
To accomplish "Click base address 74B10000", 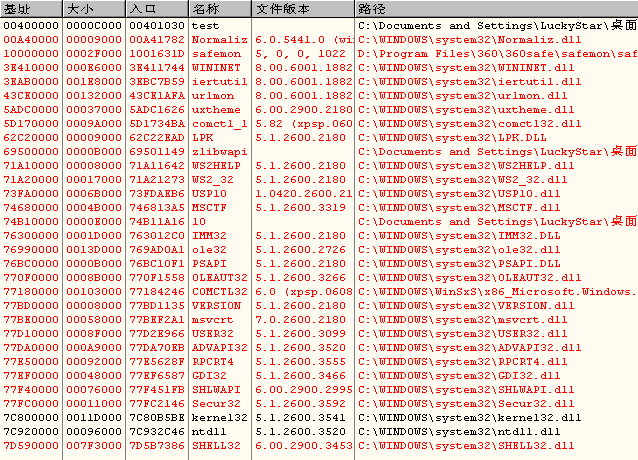I will pyautogui.click(x=31, y=222).
